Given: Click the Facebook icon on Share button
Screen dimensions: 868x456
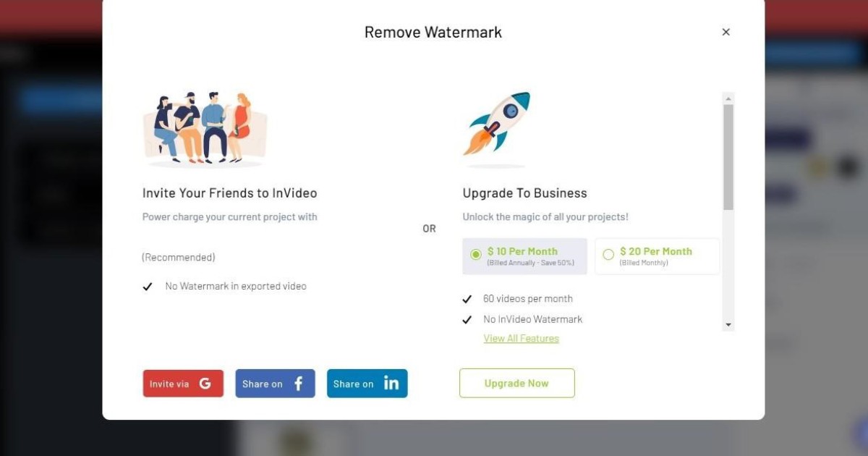Looking at the screenshot, I should click(x=298, y=384).
